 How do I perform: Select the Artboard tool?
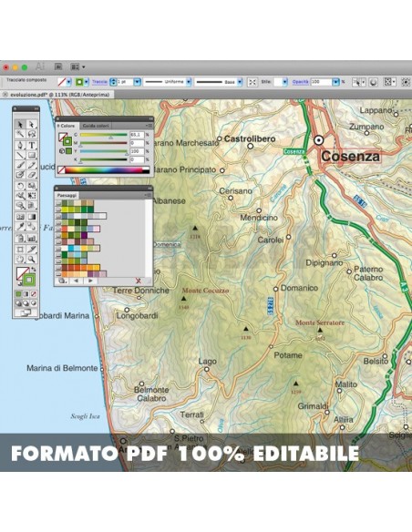click(20, 250)
